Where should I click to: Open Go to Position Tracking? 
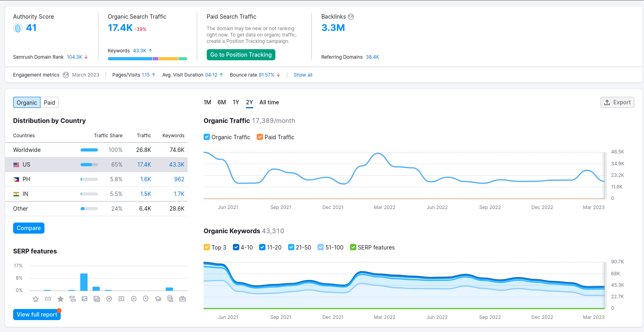pyautogui.click(x=241, y=55)
